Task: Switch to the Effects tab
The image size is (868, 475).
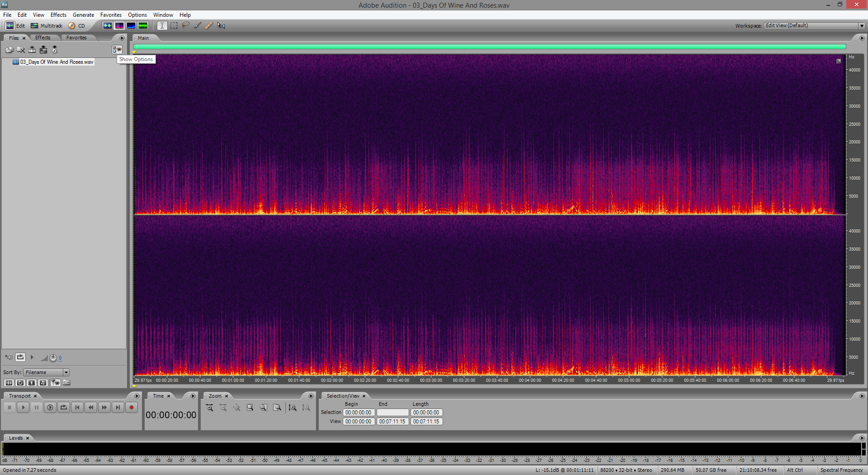Action: click(x=43, y=38)
